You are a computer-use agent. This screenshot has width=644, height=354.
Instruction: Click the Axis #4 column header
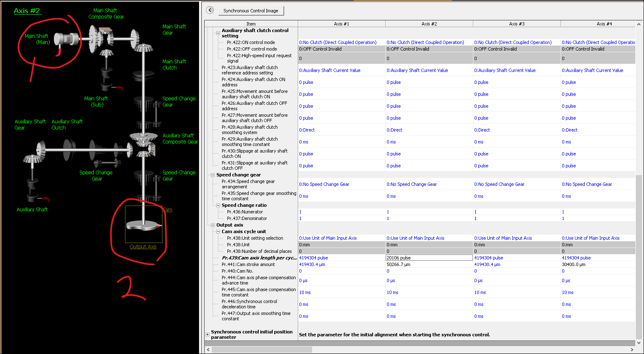pyautogui.click(x=598, y=24)
